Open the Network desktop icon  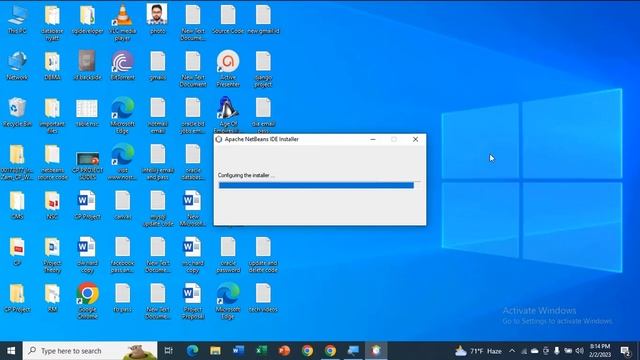pyautogui.click(x=17, y=66)
